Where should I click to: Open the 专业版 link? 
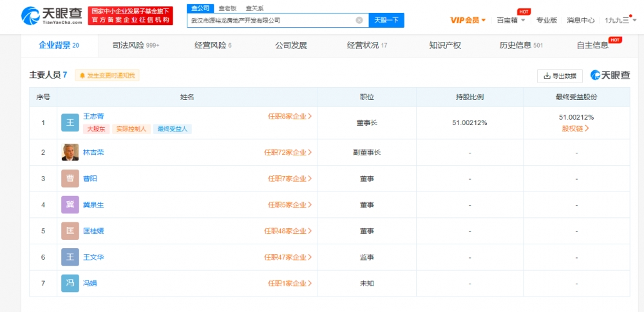click(547, 20)
